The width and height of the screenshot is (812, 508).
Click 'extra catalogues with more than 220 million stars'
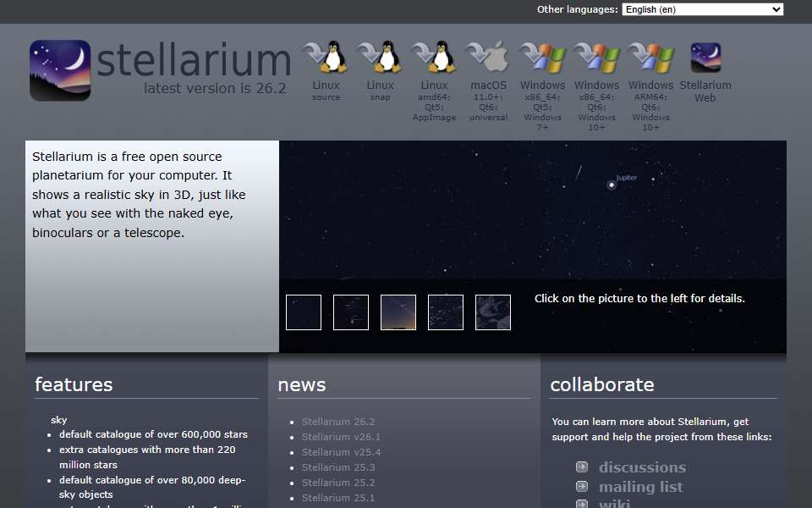pos(147,456)
